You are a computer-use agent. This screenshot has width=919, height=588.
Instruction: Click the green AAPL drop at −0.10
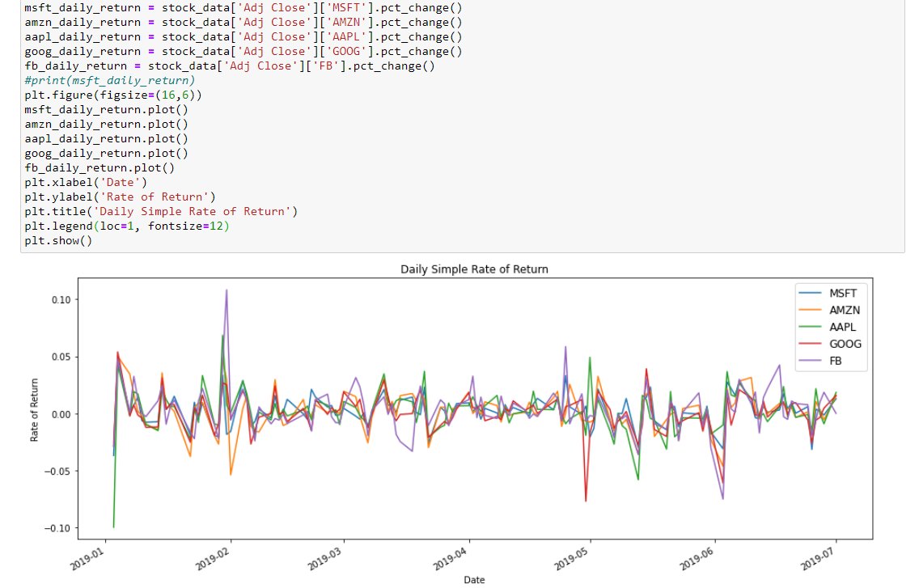(114, 526)
